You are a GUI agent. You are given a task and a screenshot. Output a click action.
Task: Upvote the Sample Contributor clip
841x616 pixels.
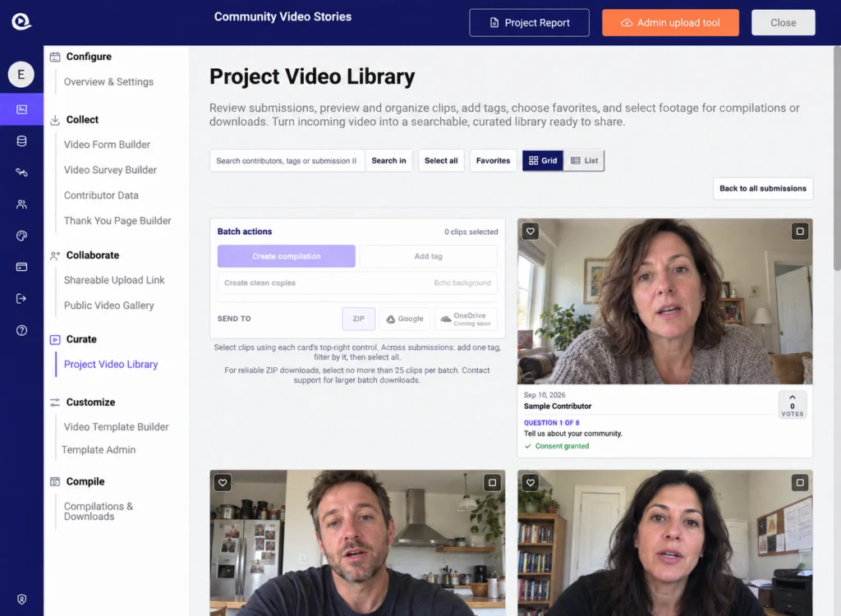(x=793, y=405)
